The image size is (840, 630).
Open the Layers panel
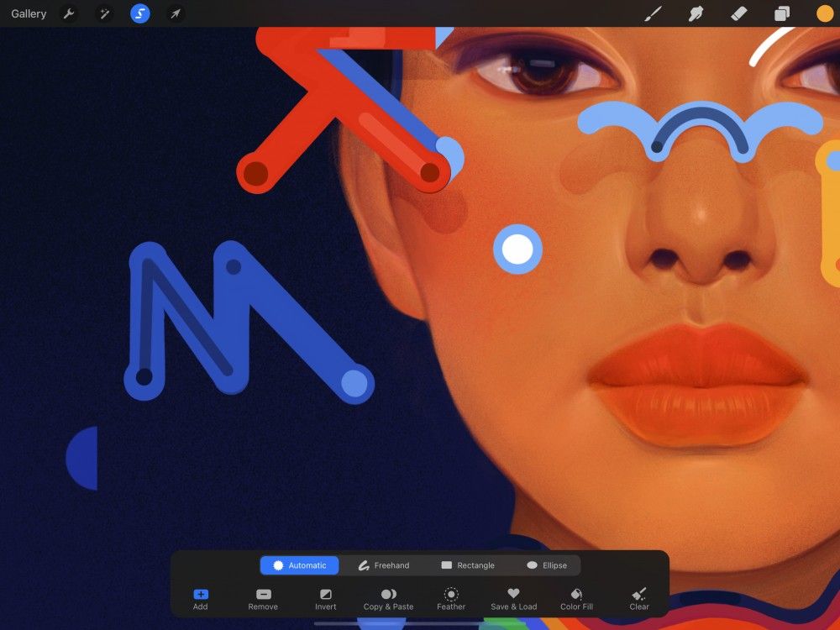click(780, 13)
